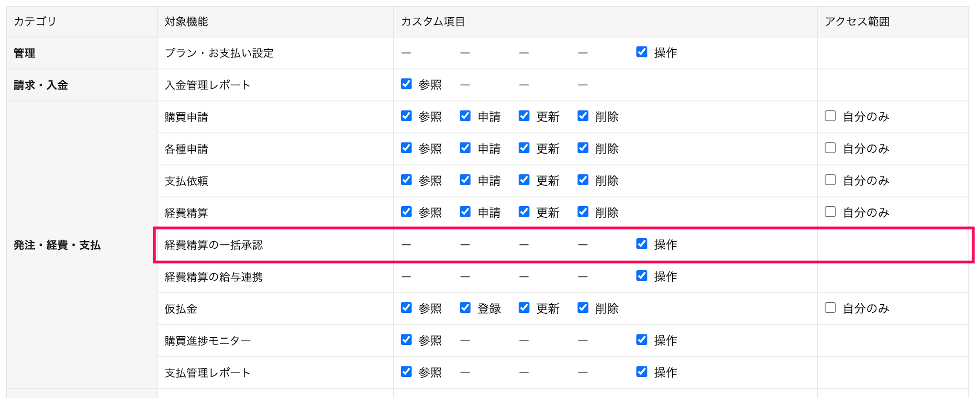Uncheck 参照 in the 各種申請 row
The image size is (980, 398).
click(406, 148)
